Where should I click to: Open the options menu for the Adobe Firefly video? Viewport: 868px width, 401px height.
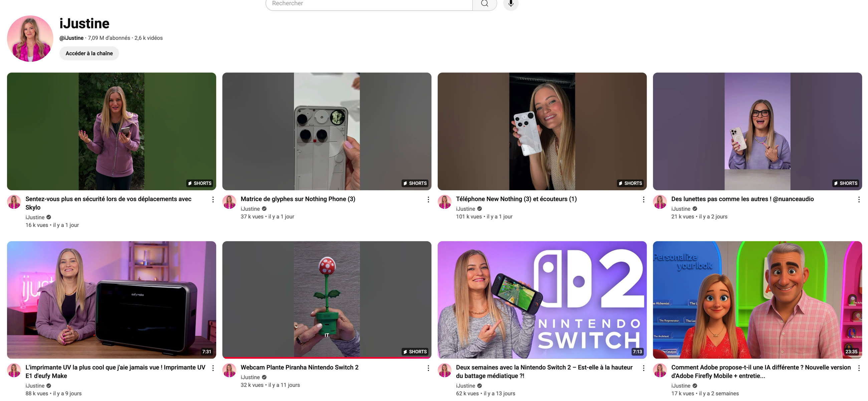[859, 368]
